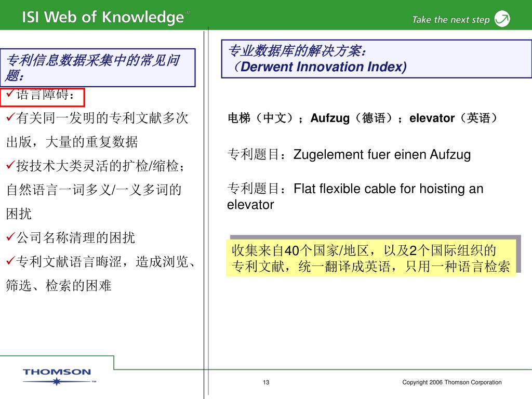
Task: Click the line '自然语言一词多义/一义多词的'
Action: [94, 190]
